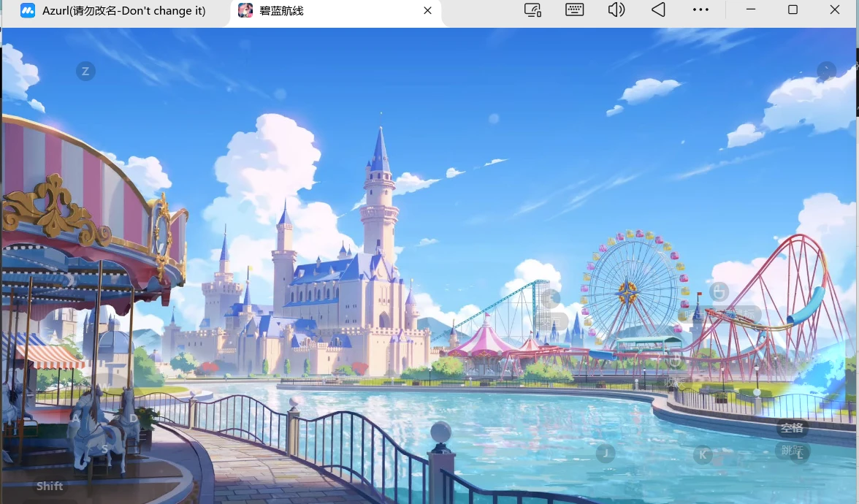Click the S key overlay
Image resolution: width=859 pixels, height=504 pixels.
pyautogui.click(x=104, y=448)
